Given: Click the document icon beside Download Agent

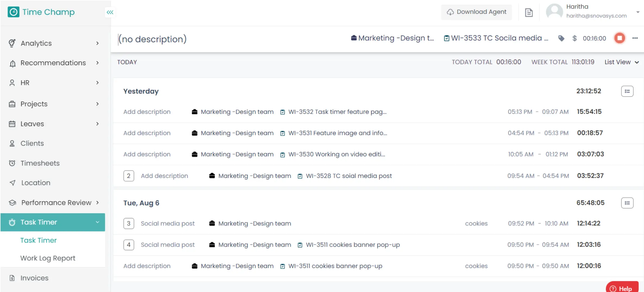Looking at the screenshot, I should click(x=529, y=12).
